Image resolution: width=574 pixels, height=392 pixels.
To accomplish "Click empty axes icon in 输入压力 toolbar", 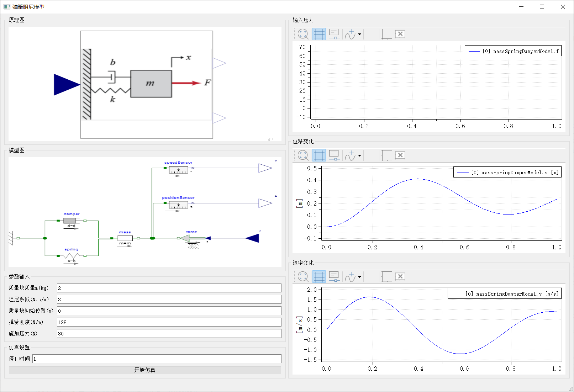I will [x=386, y=34].
